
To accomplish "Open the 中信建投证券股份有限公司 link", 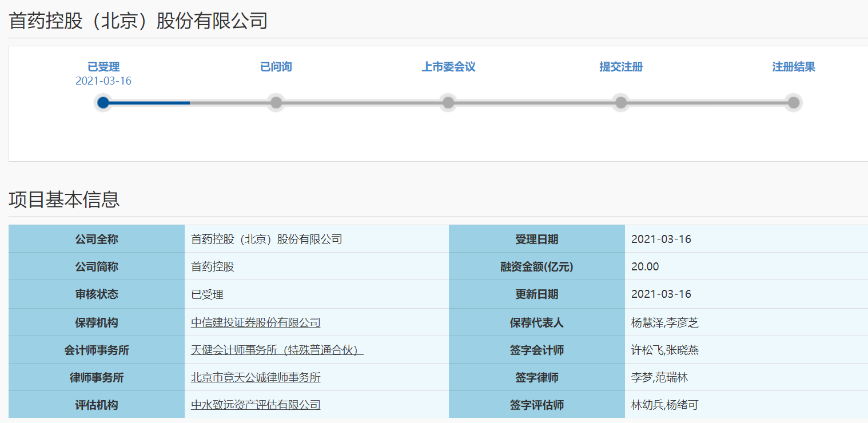I will click(256, 322).
